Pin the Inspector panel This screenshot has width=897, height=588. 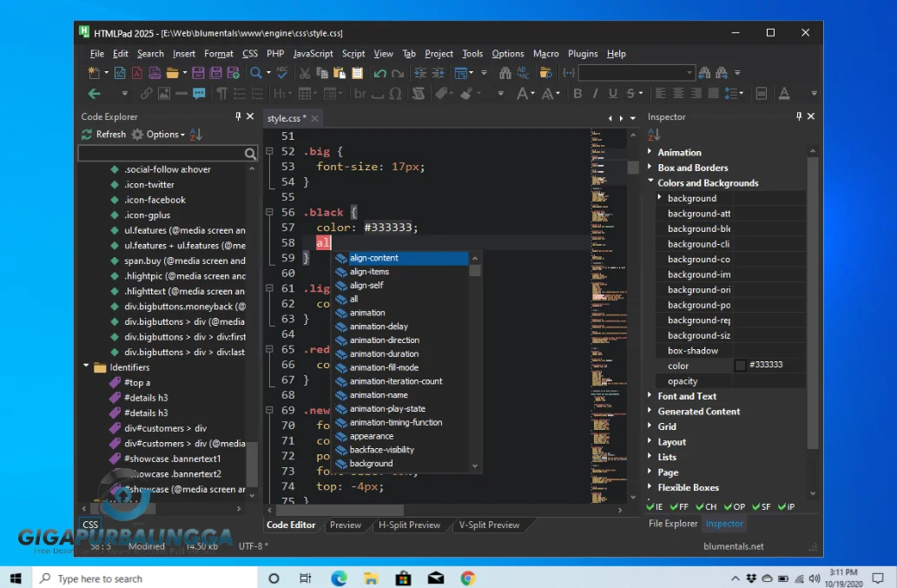coord(799,116)
